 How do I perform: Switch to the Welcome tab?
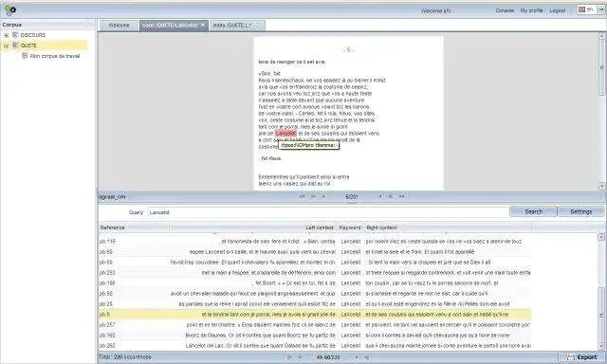click(x=119, y=26)
